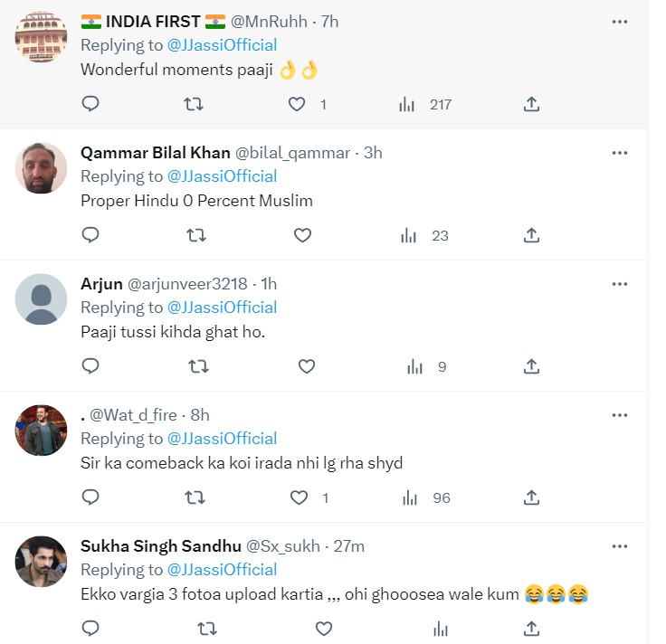Retweet the 'Paaji tussi kihda ghat ho' tweet

[195, 366]
